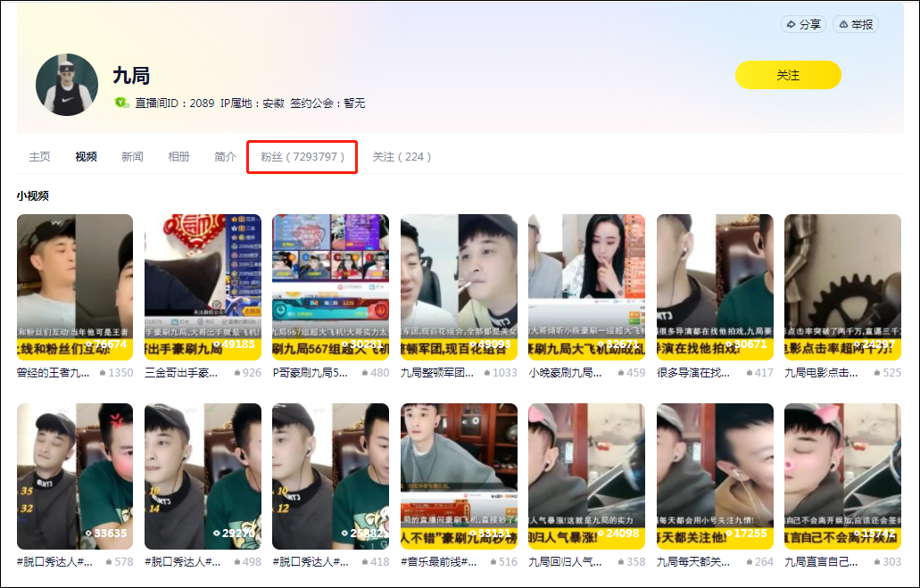
Task: Open the 粉丝 (7293797) followers list
Action: click(303, 157)
